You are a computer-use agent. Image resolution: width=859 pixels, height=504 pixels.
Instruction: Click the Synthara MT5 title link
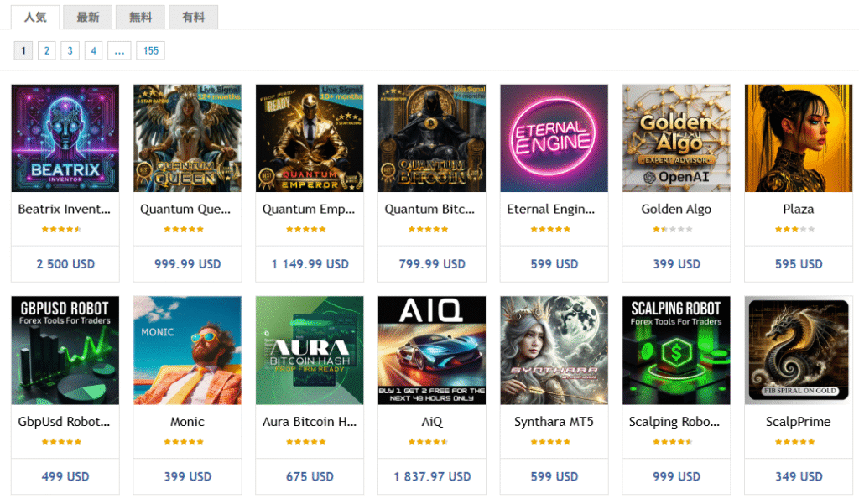[x=554, y=422]
